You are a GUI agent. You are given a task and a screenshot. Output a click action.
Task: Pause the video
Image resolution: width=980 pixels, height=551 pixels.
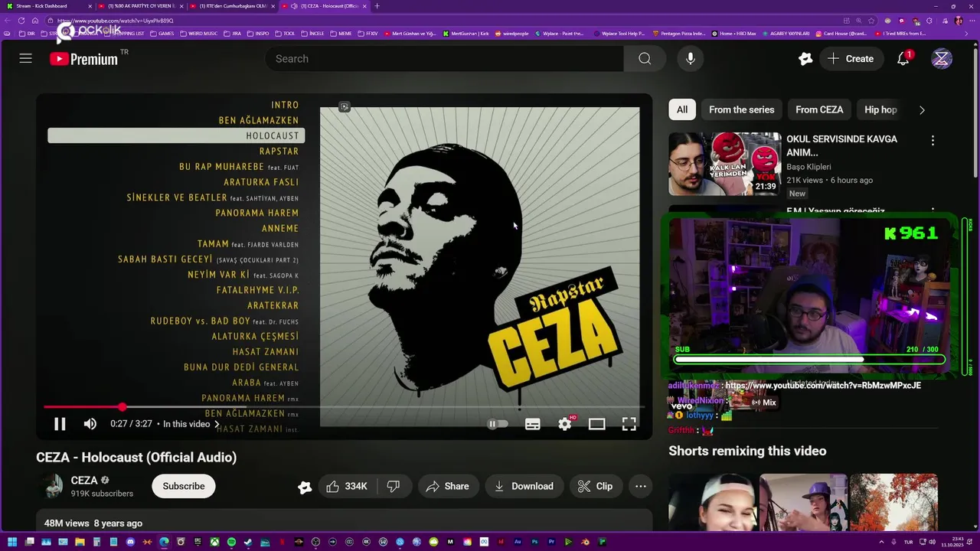[x=60, y=424]
